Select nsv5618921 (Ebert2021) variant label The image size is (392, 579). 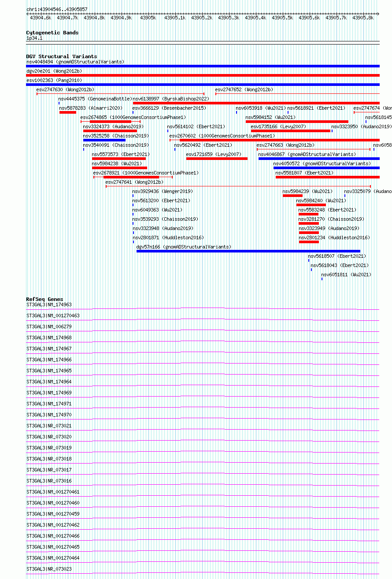click(x=316, y=108)
